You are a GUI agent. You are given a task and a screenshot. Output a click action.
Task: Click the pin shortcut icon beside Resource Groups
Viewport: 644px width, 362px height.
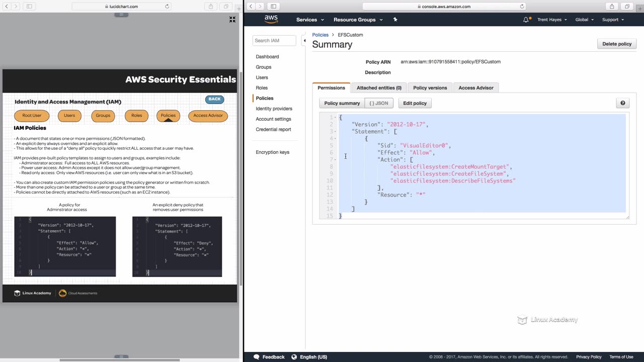(395, 20)
